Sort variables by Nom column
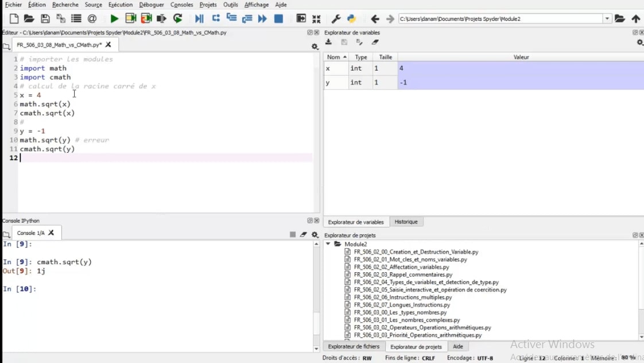Screen dimensions: 644x363 [x=336, y=57]
